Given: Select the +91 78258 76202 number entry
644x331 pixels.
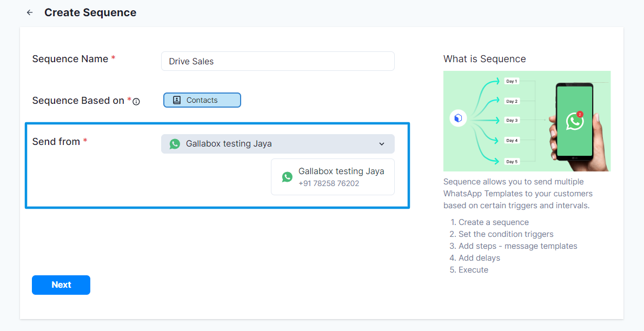Looking at the screenshot, I should pos(329,183).
